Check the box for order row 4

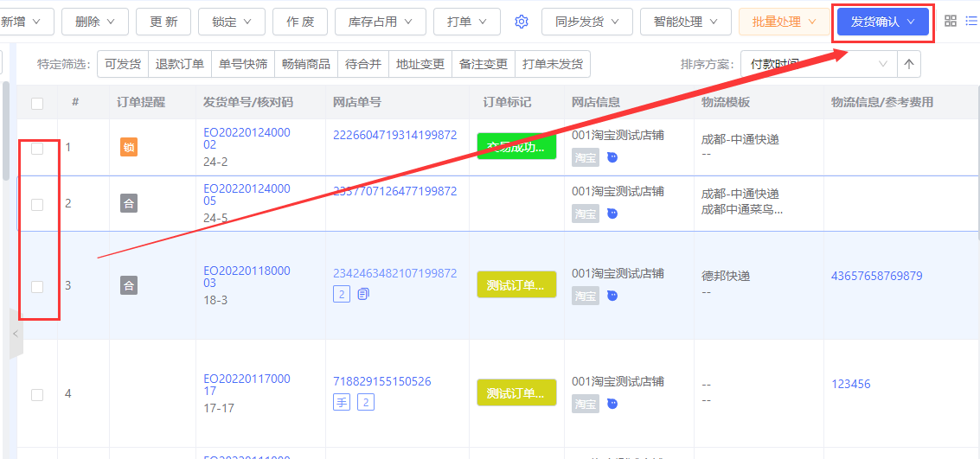point(37,394)
